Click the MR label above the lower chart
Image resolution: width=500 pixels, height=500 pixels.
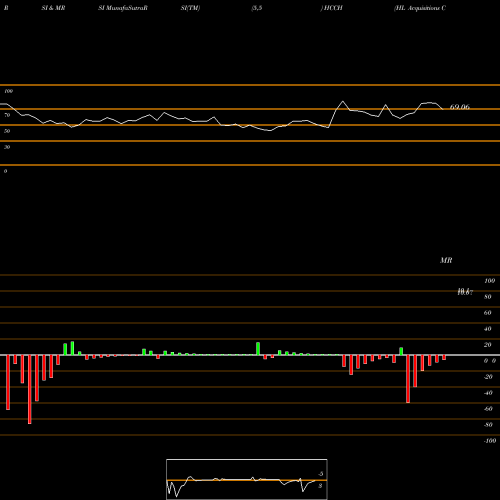[446, 260]
